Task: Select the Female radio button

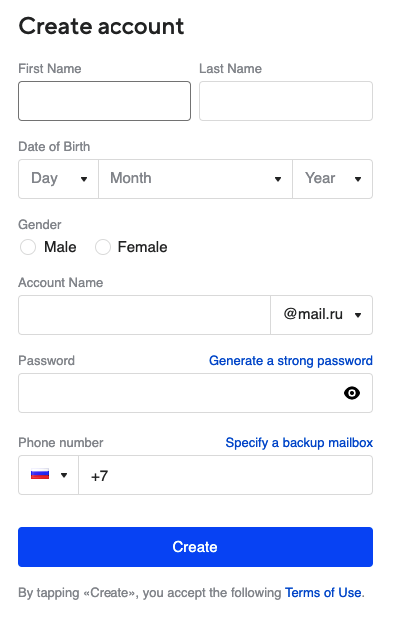Action: pyautogui.click(x=102, y=247)
